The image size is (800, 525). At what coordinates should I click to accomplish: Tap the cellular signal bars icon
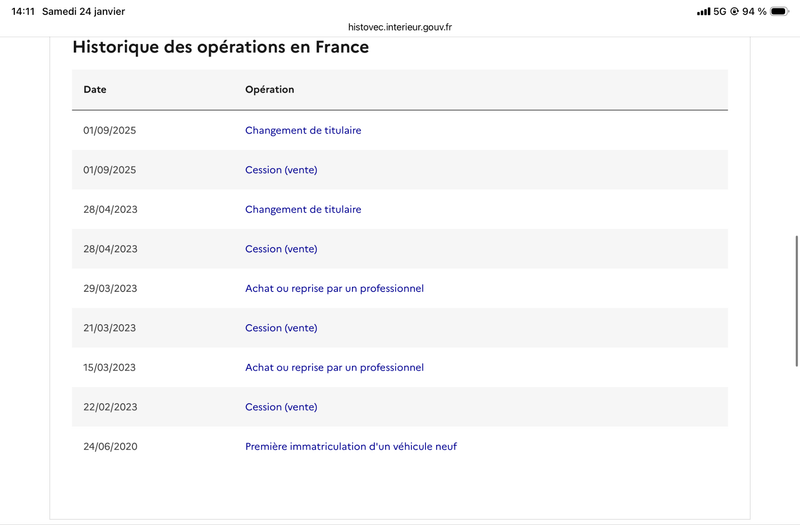coord(703,11)
